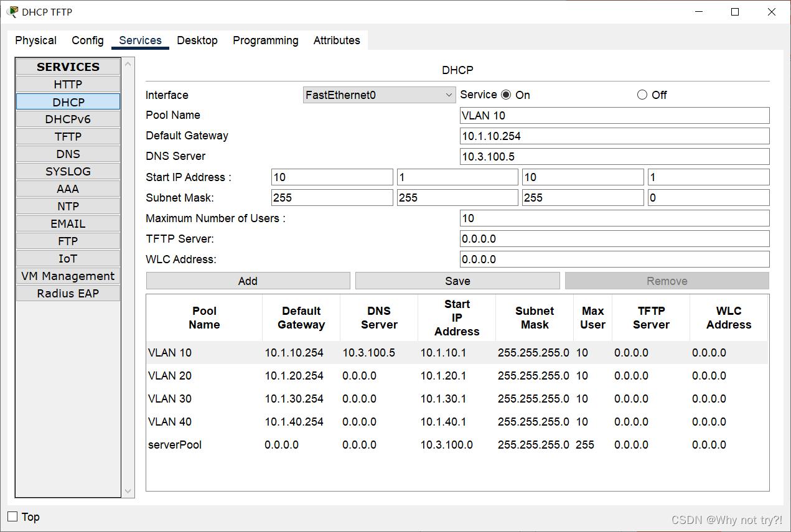Select the VLAN 30 pool row

point(457,399)
